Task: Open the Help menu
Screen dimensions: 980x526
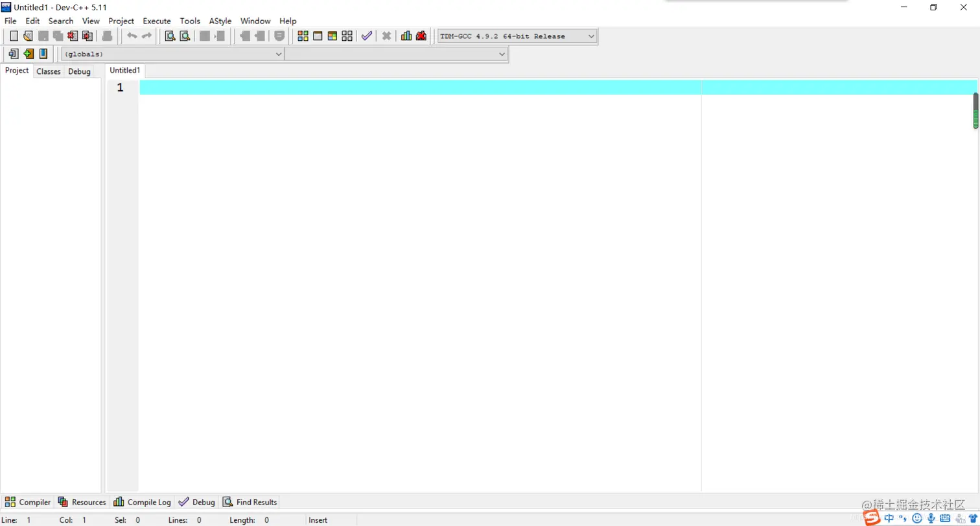Action: pos(288,21)
